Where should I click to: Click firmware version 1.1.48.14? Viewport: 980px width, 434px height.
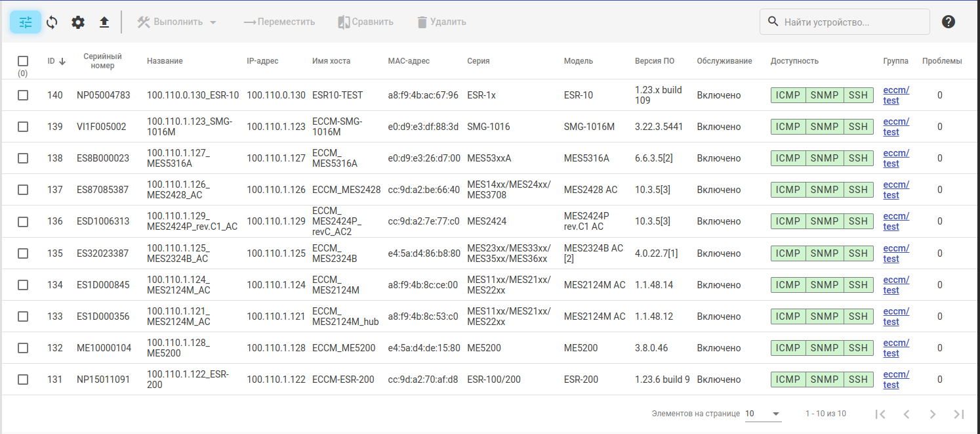click(654, 285)
